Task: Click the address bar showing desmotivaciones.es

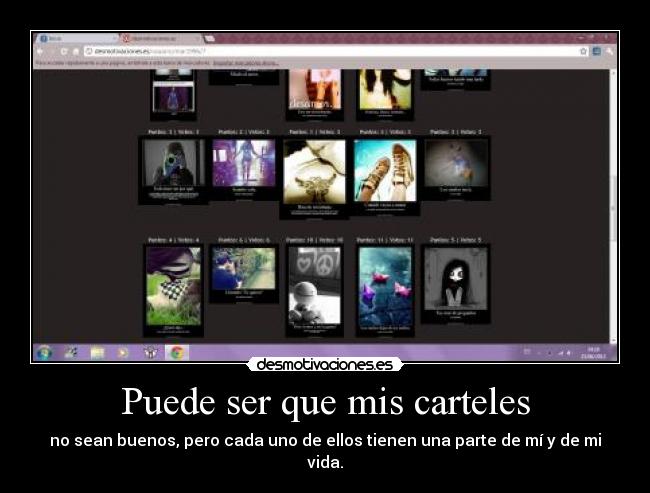Action: click(336, 51)
